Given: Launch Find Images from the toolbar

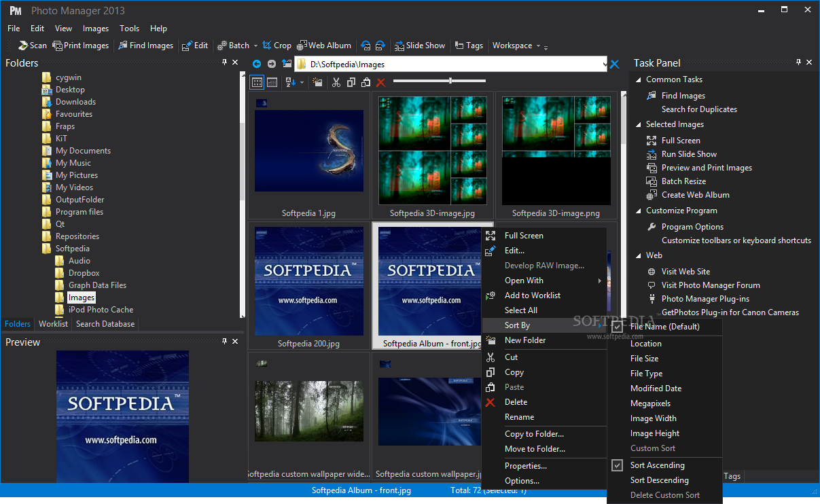Looking at the screenshot, I should tap(145, 46).
